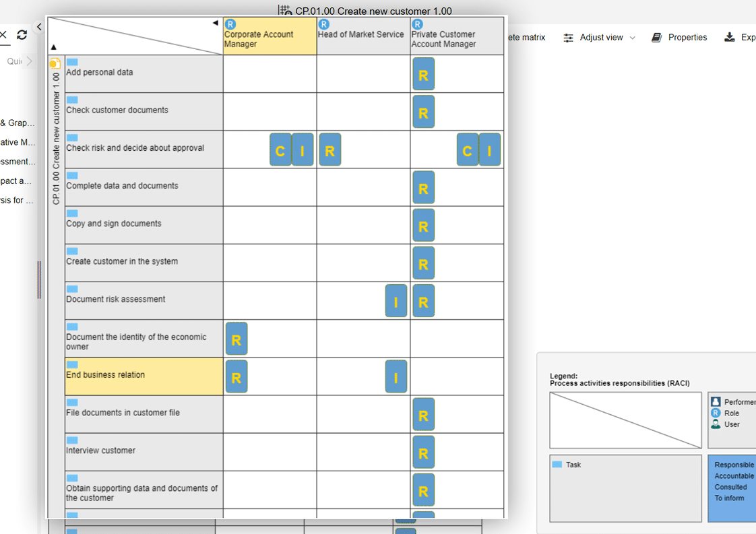Click the Adjust view sliders icon

(569, 38)
